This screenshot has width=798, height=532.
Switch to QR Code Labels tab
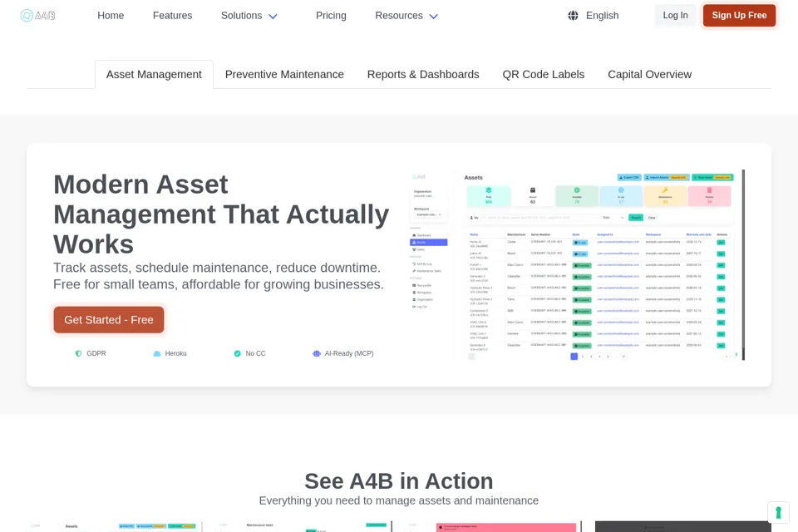[x=543, y=74]
